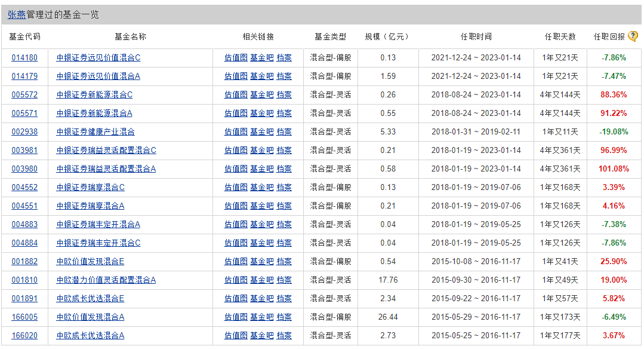Open 基金吧 for 中银证券健康产业混合
644x349 pixels.
click(x=261, y=132)
